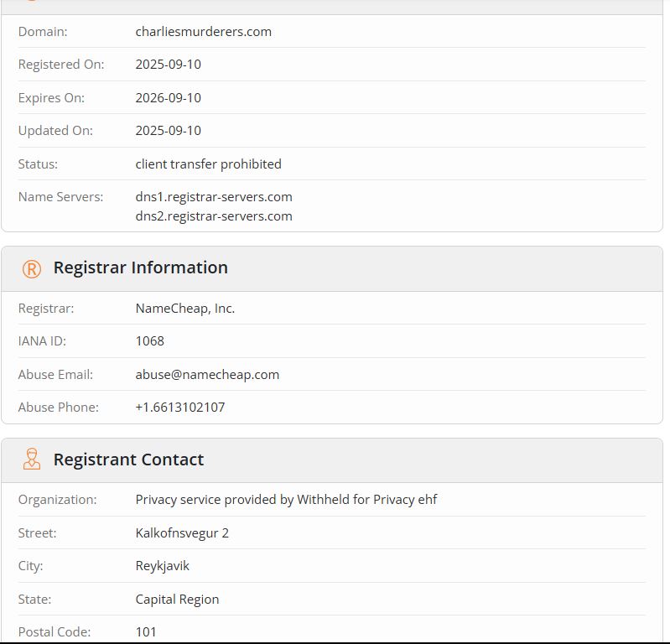Click the Kalkofnsvegur 2 street value
The height and width of the screenshot is (644, 670).
pyautogui.click(x=182, y=533)
